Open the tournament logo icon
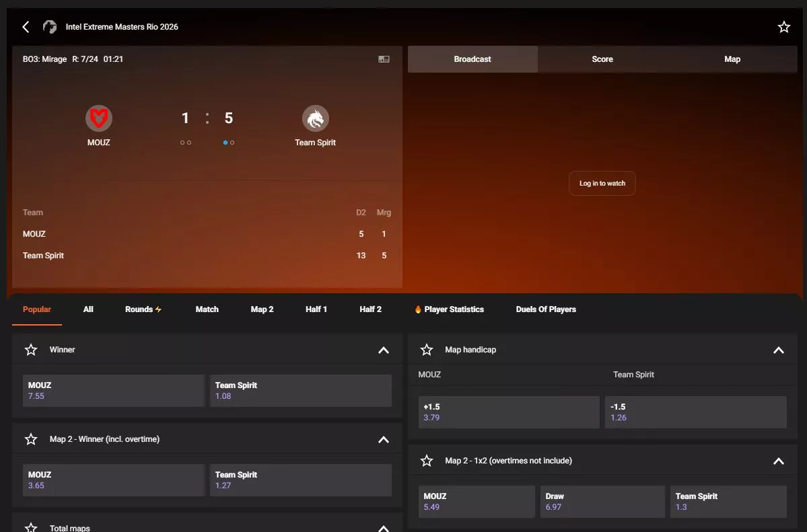 pyautogui.click(x=49, y=27)
